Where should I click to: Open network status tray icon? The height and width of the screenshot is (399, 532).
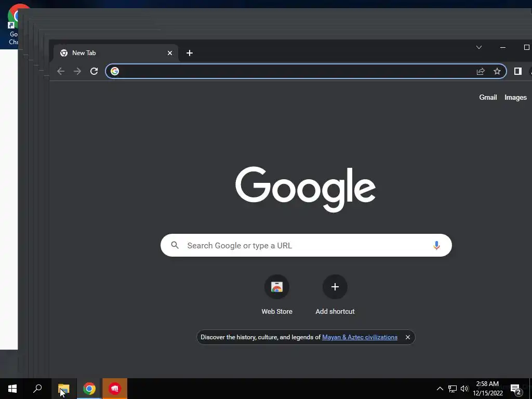(x=453, y=389)
